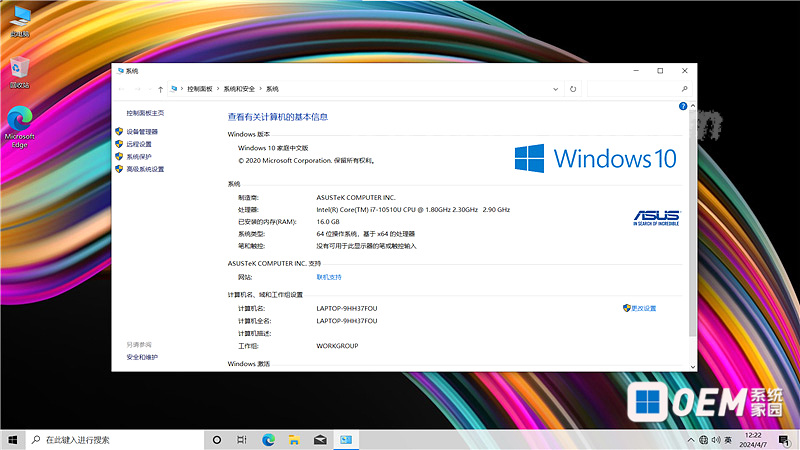Open Task View on the taskbar

coord(242,440)
